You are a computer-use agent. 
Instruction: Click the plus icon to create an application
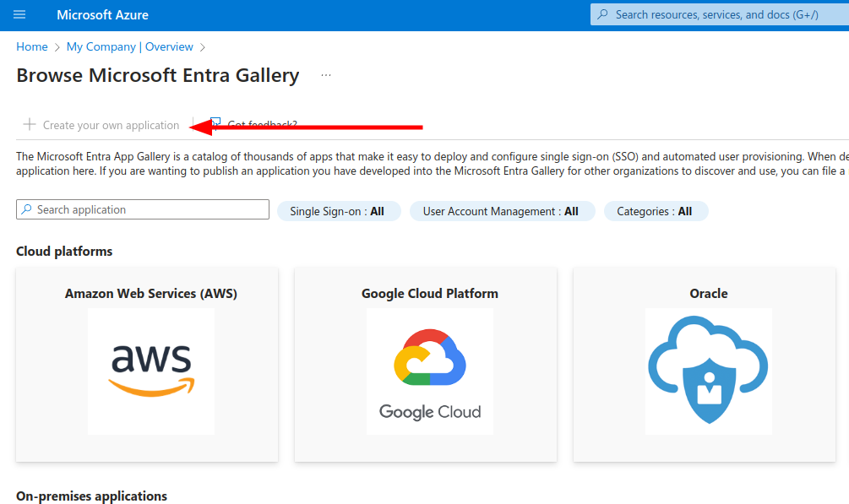(30, 124)
